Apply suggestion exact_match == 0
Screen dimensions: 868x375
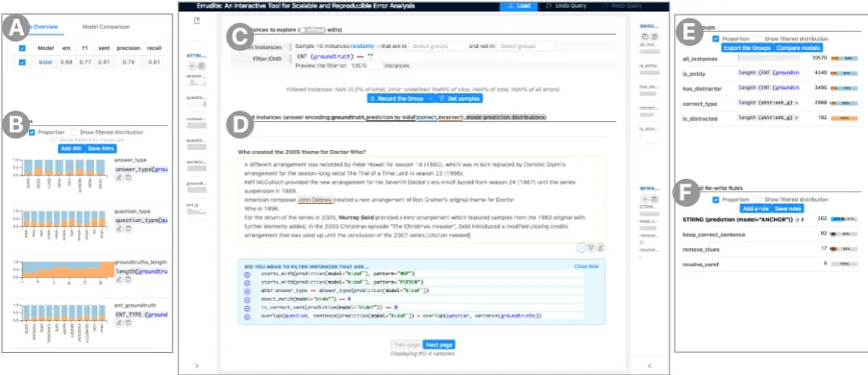(x=247, y=299)
